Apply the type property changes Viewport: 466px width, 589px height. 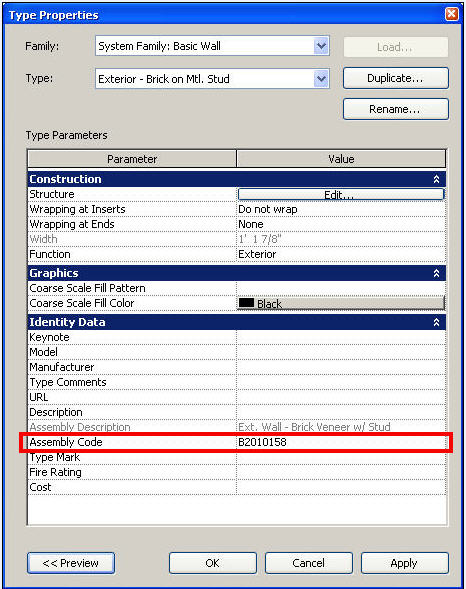pos(405,563)
